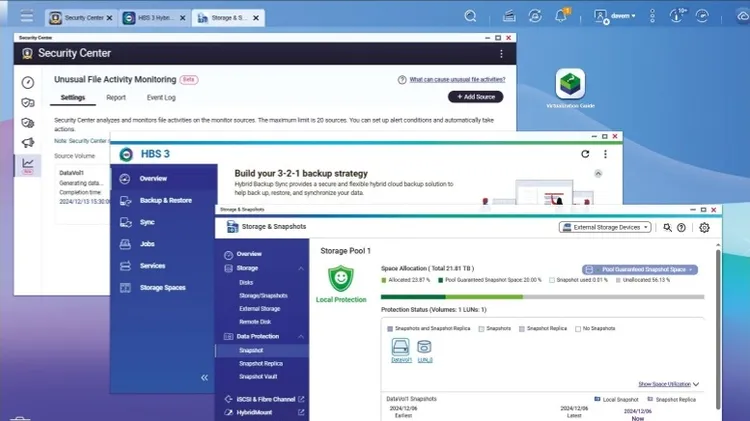Click Storage & Snapshots search tool icon
This screenshot has height=421, width=750.
click(667, 228)
